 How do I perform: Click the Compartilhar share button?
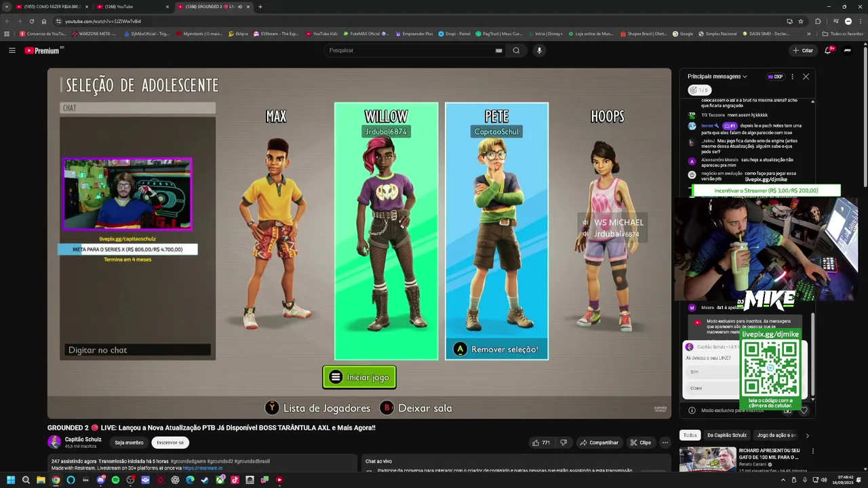(599, 443)
